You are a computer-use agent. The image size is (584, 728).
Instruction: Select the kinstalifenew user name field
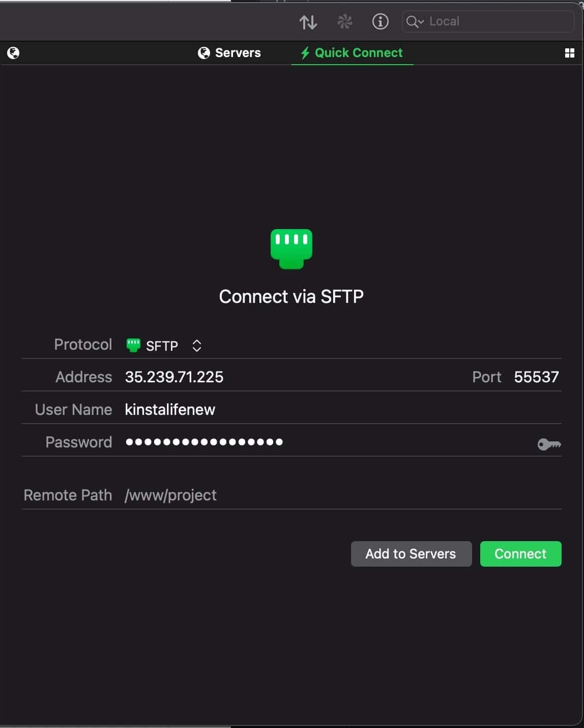170,409
